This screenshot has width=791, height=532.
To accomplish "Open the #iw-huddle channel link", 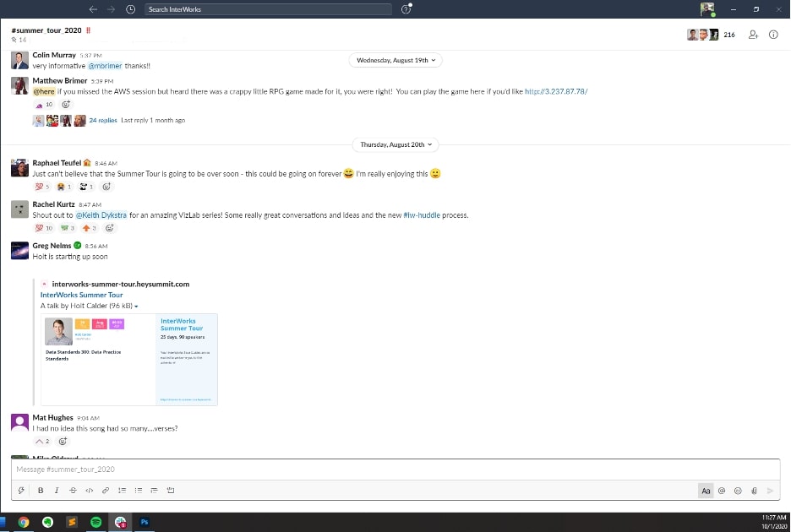I will pos(422,214).
